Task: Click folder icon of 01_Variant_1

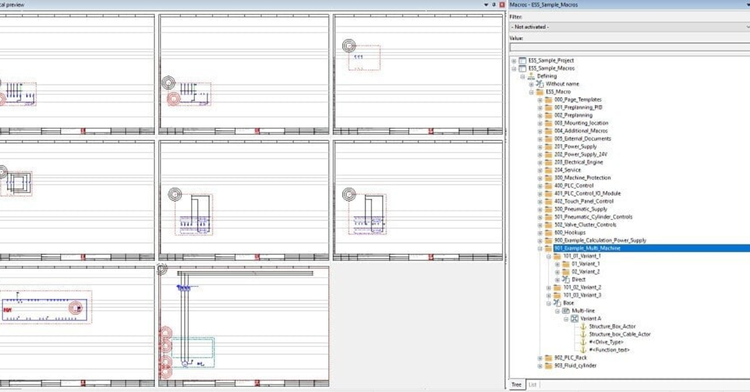Action: click(565, 264)
